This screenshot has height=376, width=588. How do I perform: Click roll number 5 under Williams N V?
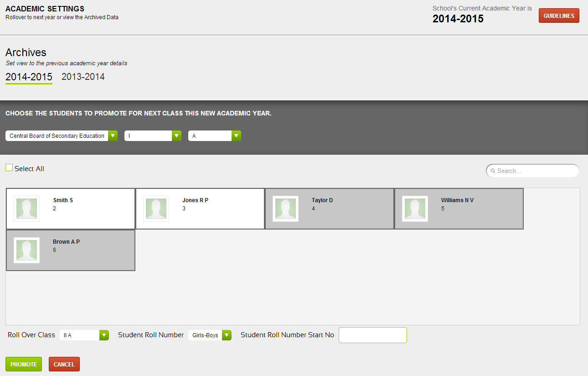443,209
